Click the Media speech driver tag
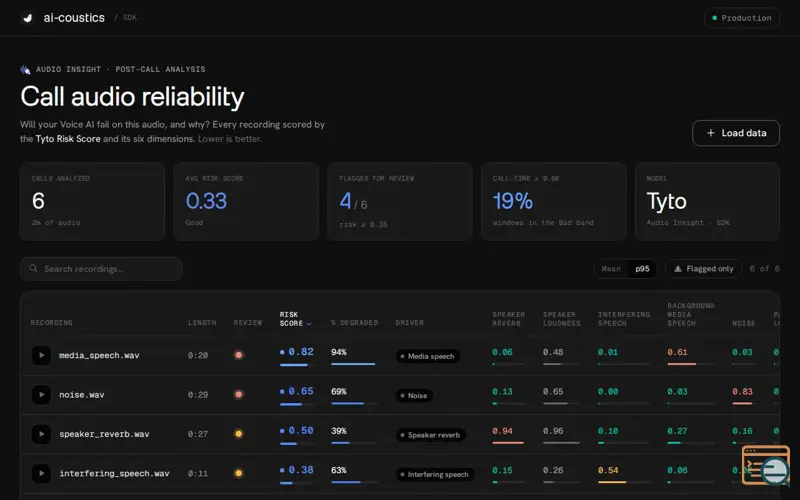 [x=428, y=356]
